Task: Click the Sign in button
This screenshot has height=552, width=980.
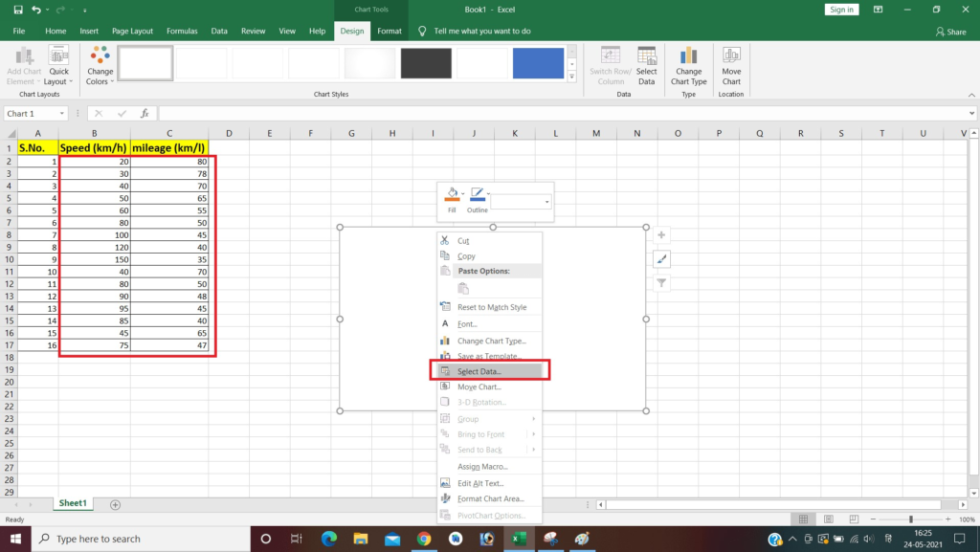Action: tap(841, 10)
